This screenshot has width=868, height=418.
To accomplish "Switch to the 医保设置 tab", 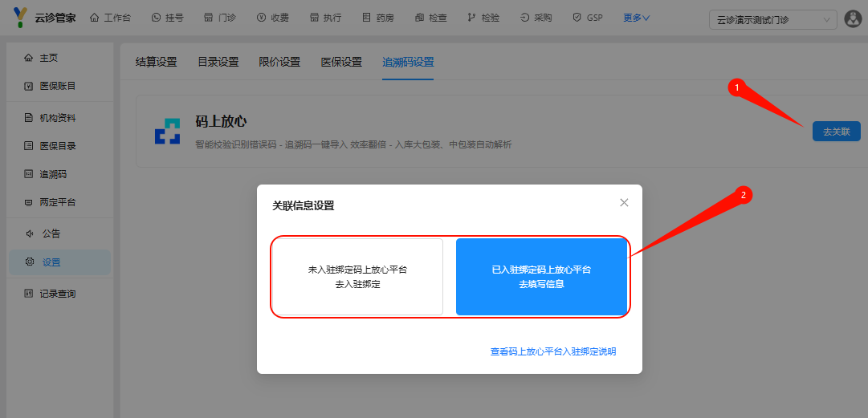I will (341, 62).
